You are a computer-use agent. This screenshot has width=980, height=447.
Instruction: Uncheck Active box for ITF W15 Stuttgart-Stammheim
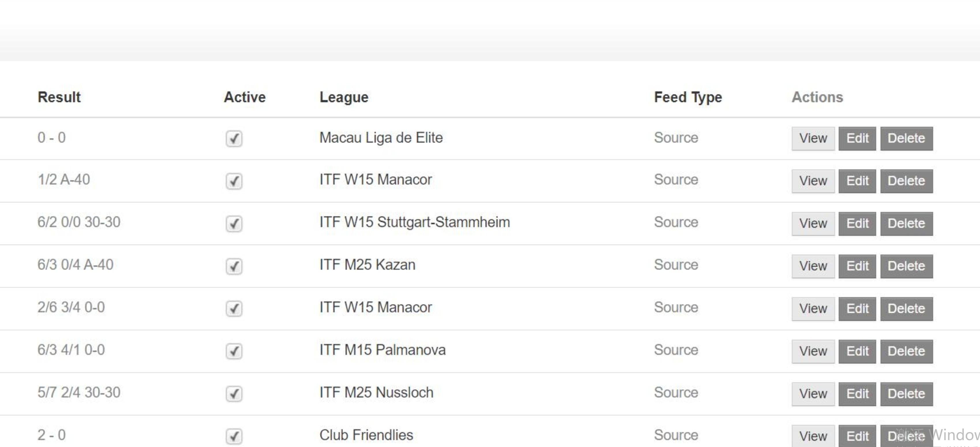[x=234, y=223]
